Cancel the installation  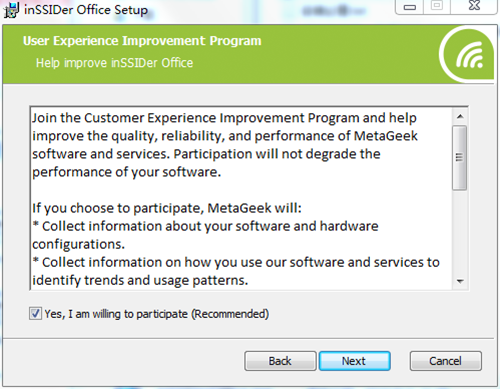[x=446, y=361]
